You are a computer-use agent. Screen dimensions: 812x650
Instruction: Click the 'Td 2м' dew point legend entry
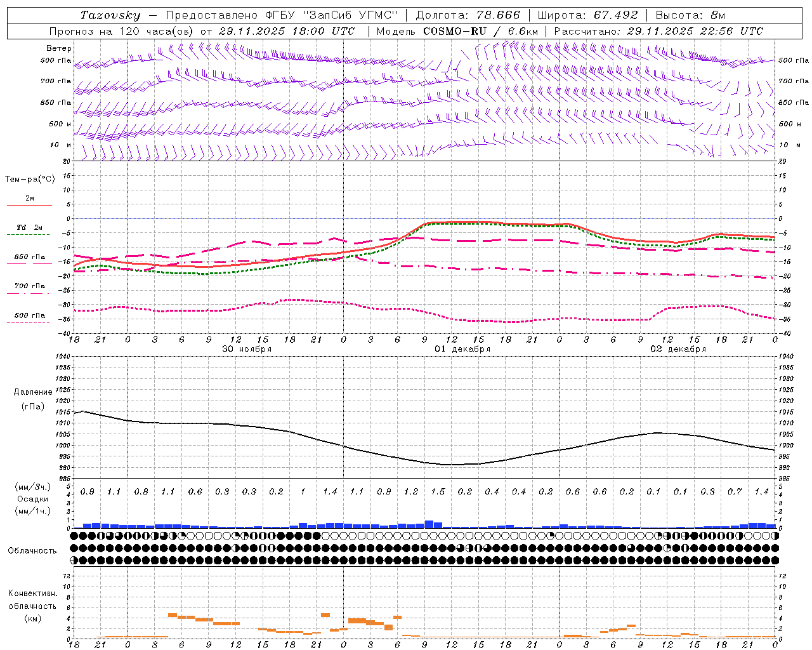[30, 227]
